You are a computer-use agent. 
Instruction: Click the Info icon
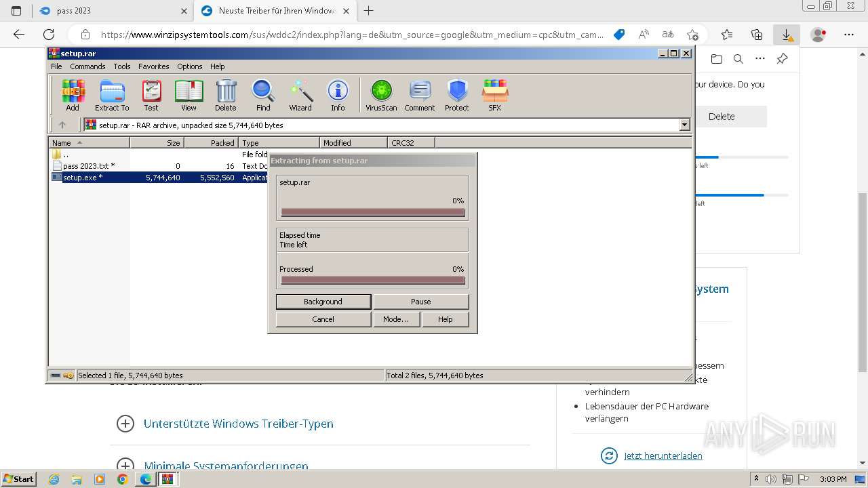tap(338, 95)
